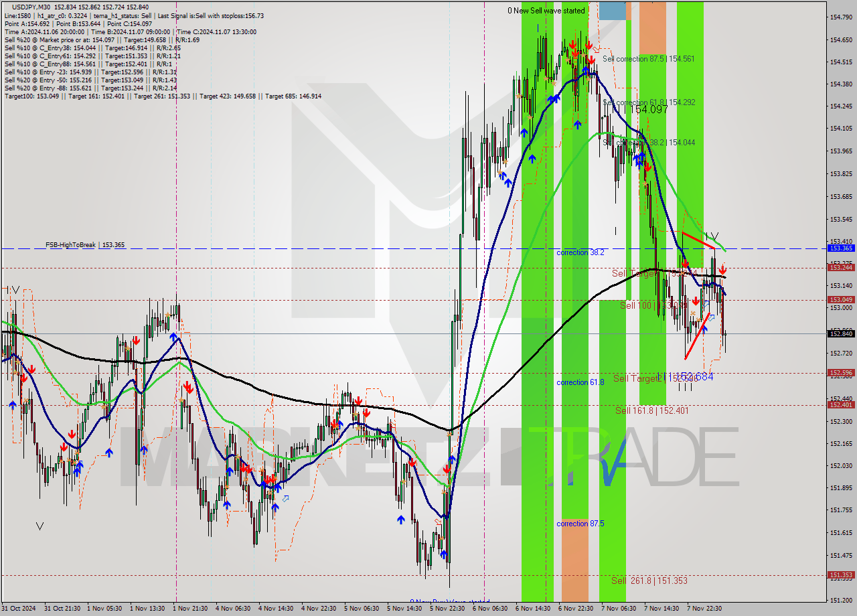Click the '5 Nov 22:30' time axis label
The image size is (857, 616).
point(448,609)
